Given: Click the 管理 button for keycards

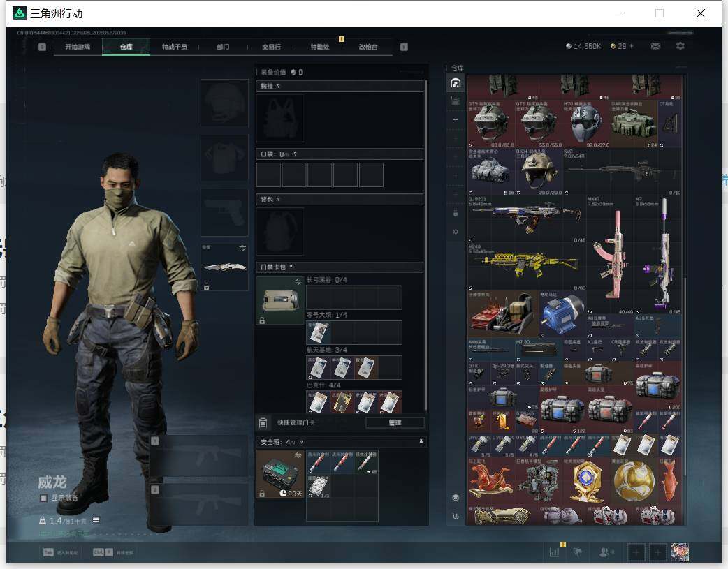Looking at the screenshot, I should pos(395,423).
